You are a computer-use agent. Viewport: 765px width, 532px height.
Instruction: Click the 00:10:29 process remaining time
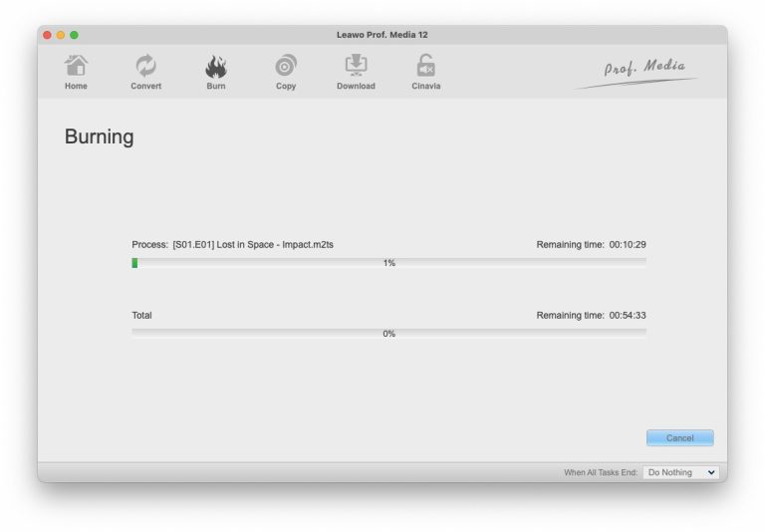[628, 244]
